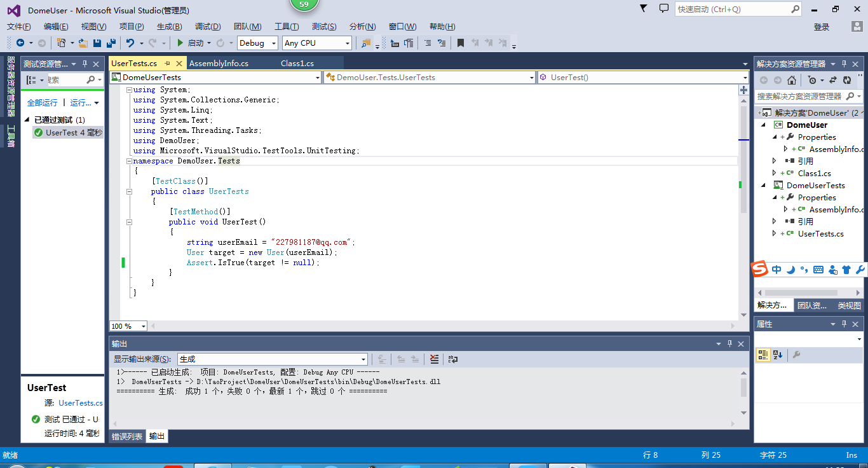Open the Any CPU platform dropdown
The width and height of the screenshot is (868, 468).
(x=317, y=43)
